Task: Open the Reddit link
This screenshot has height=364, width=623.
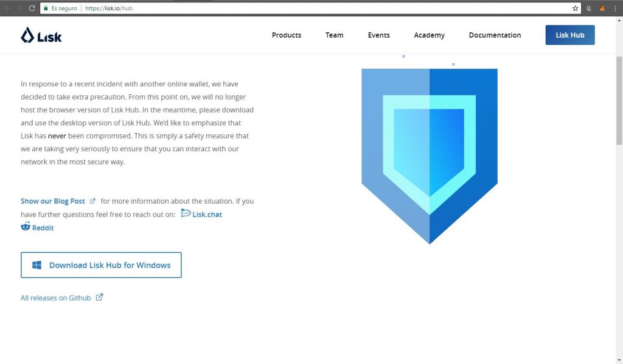Action: (43, 228)
